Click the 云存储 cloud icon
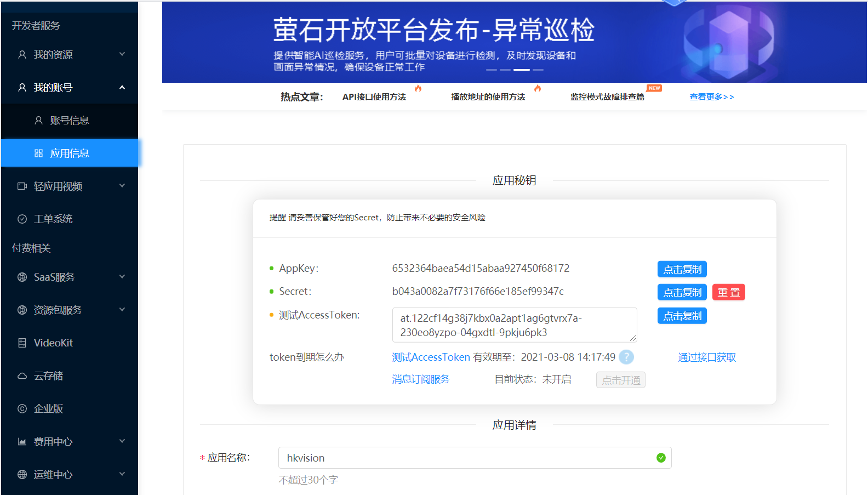868x495 pixels. (22, 376)
